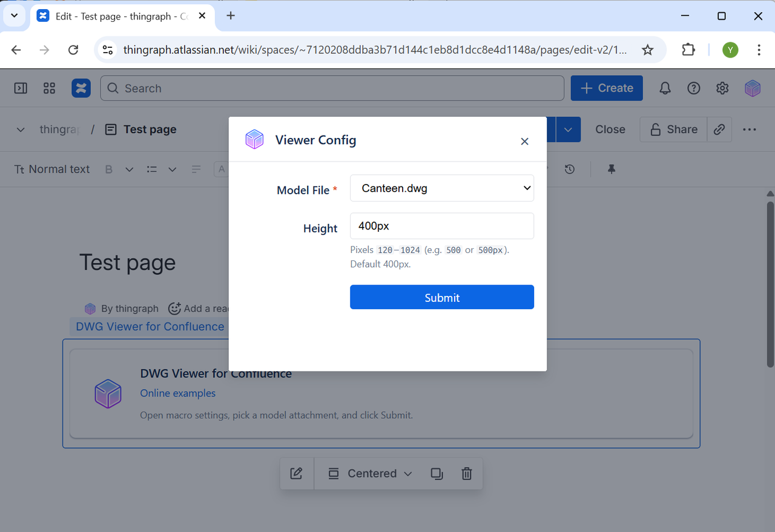Reload the browser page
775x532 pixels.
click(x=73, y=50)
